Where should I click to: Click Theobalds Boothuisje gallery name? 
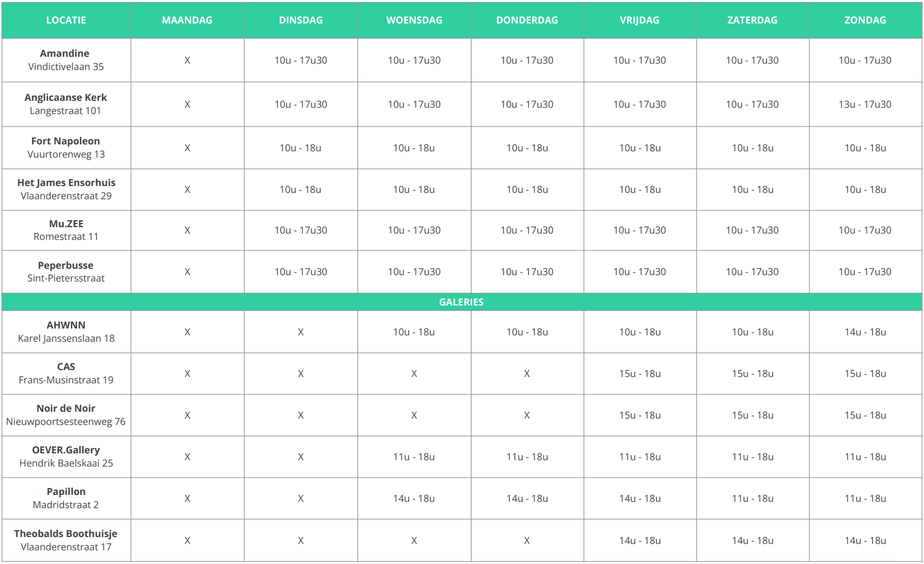66,534
